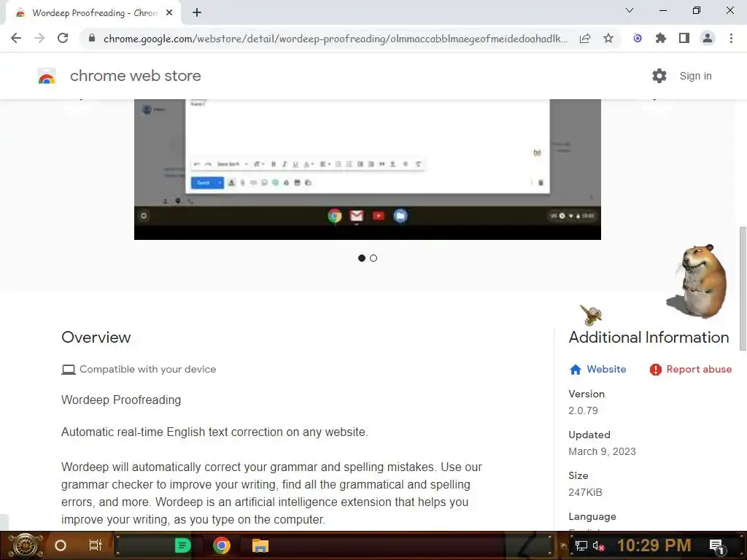Reload the Wordeep Proofreading page
The image size is (747, 560).
point(63,38)
